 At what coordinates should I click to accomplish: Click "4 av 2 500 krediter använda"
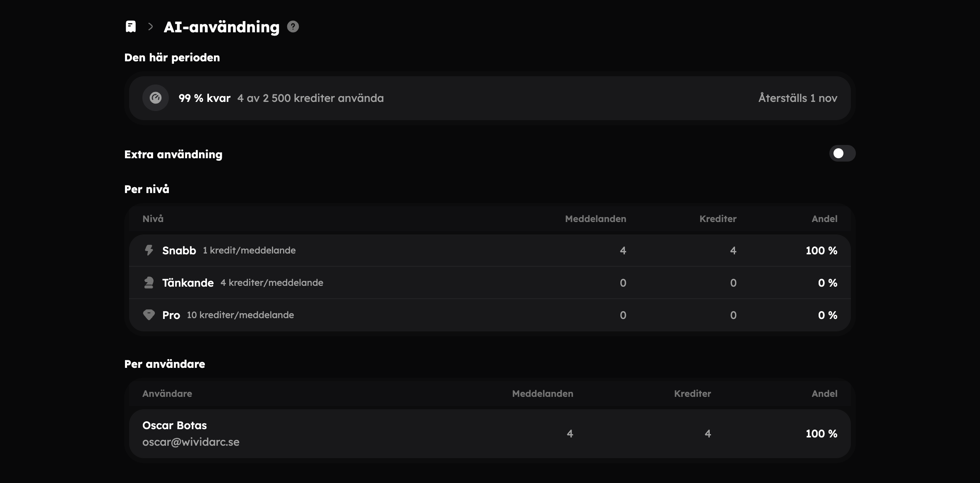click(310, 98)
